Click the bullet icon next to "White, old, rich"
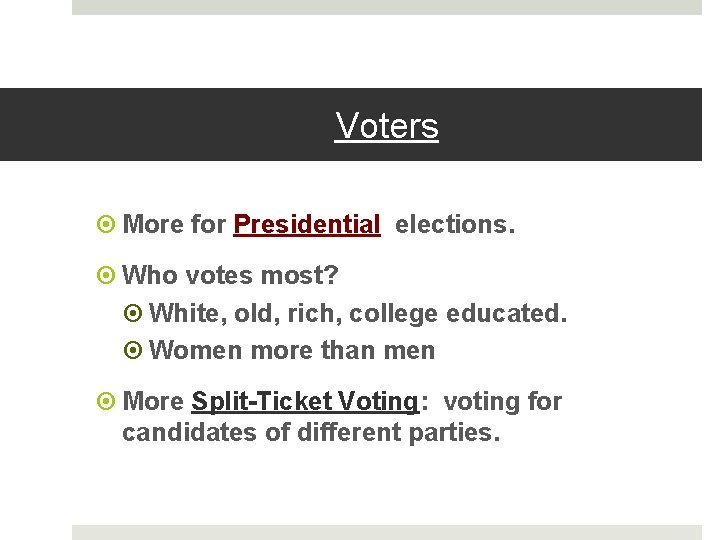This screenshot has width=720, height=540. point(136,314)
